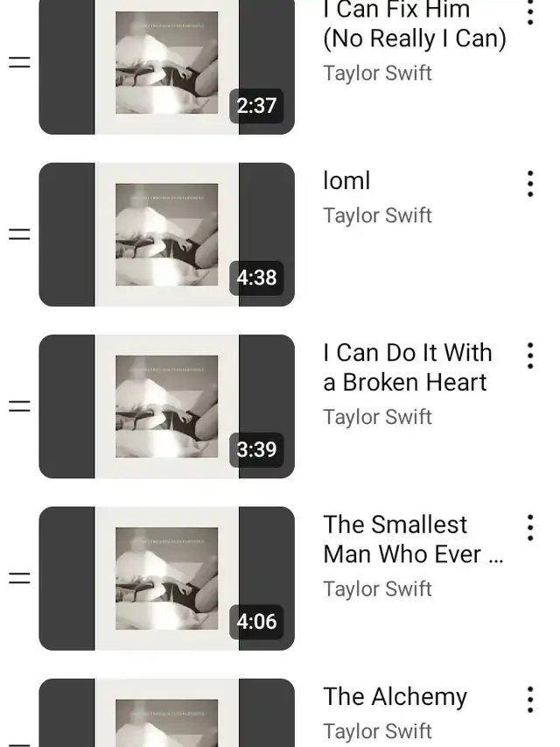The height and width of the screenshot is (747, 560).
Task: Select The Alchemy song title
Action: click(x=395, y=697)
